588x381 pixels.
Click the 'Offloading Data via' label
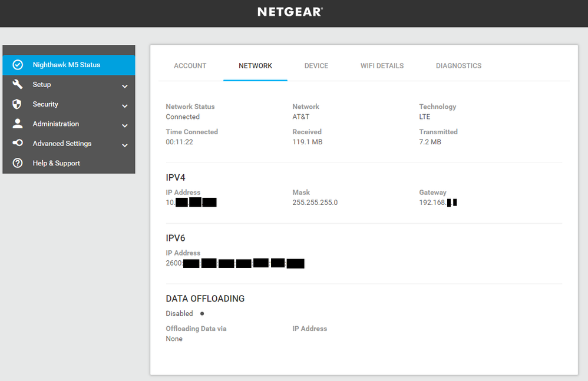(x=196, y=329)
